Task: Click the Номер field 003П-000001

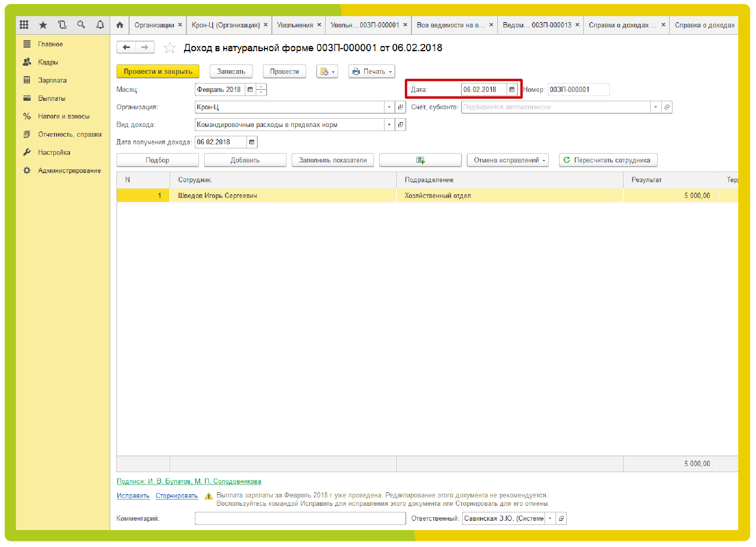Action: [x=578, y=89]
